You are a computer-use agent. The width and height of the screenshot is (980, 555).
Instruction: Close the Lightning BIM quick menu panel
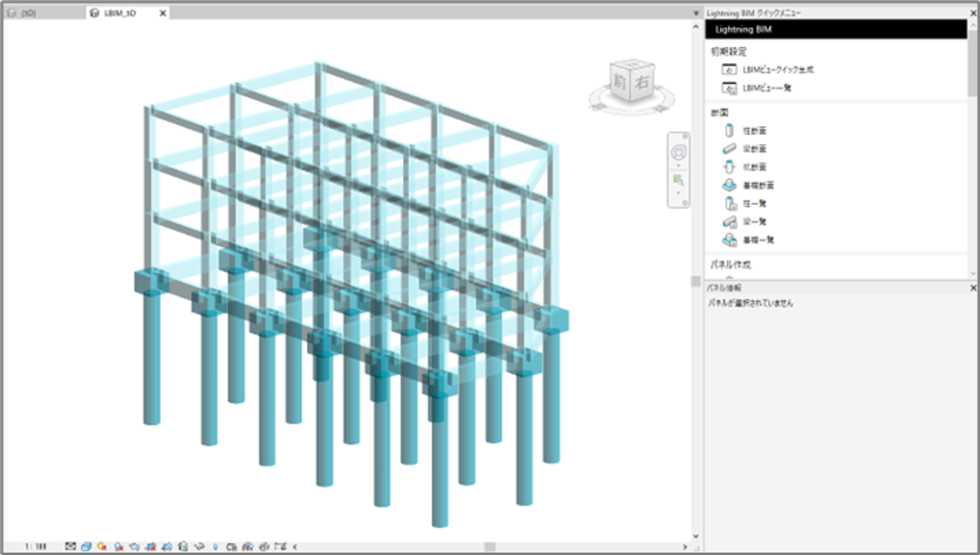coord(973,13)
